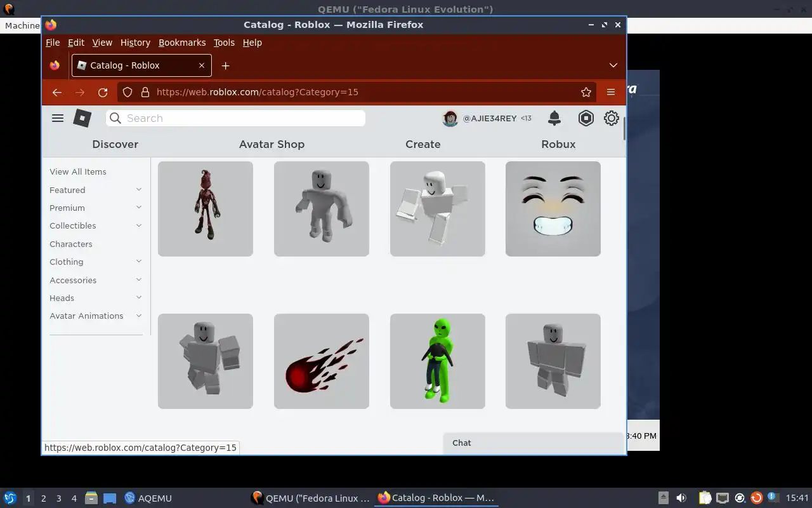Open the File menu

[x=53, y=43]
